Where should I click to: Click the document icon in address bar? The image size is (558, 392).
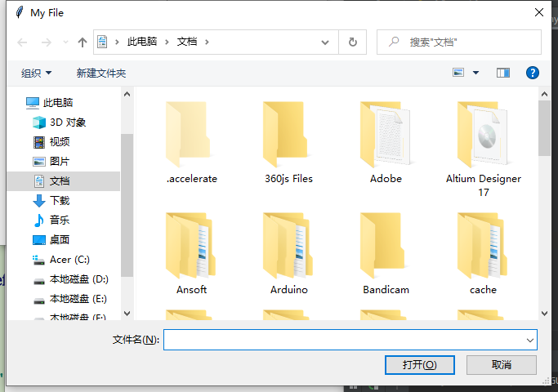[x=102, y=42]
